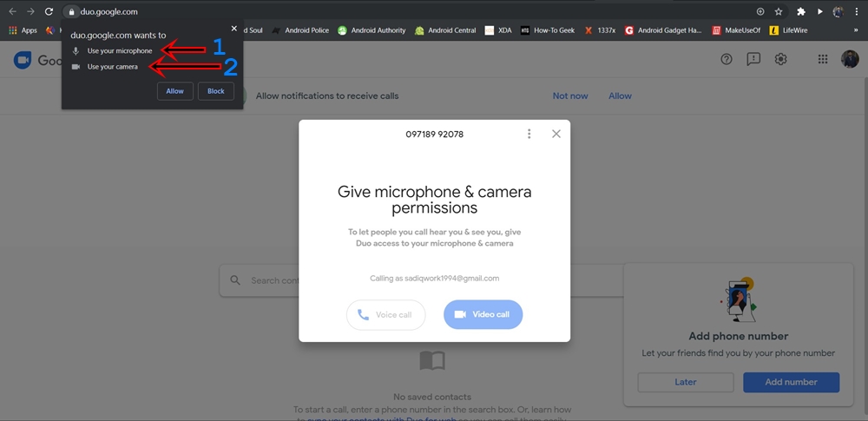The height and width of the screenshot is (421, 868).
Task: Close the duo.google.com permission popup
Action: tap(234, 29)
